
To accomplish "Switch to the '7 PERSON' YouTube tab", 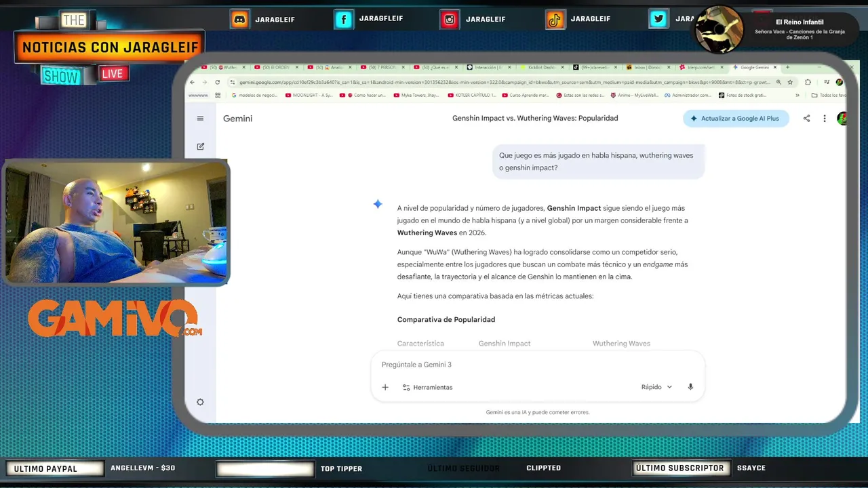I will [x=383, y=67].
